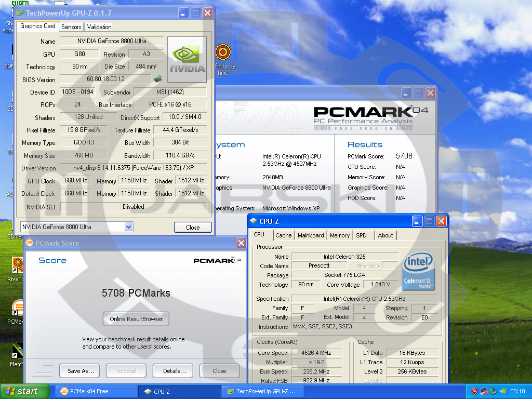Open the About tab in CPU-Z
Image resolution: width=532 pixels, height=399 pixels.
385,235
